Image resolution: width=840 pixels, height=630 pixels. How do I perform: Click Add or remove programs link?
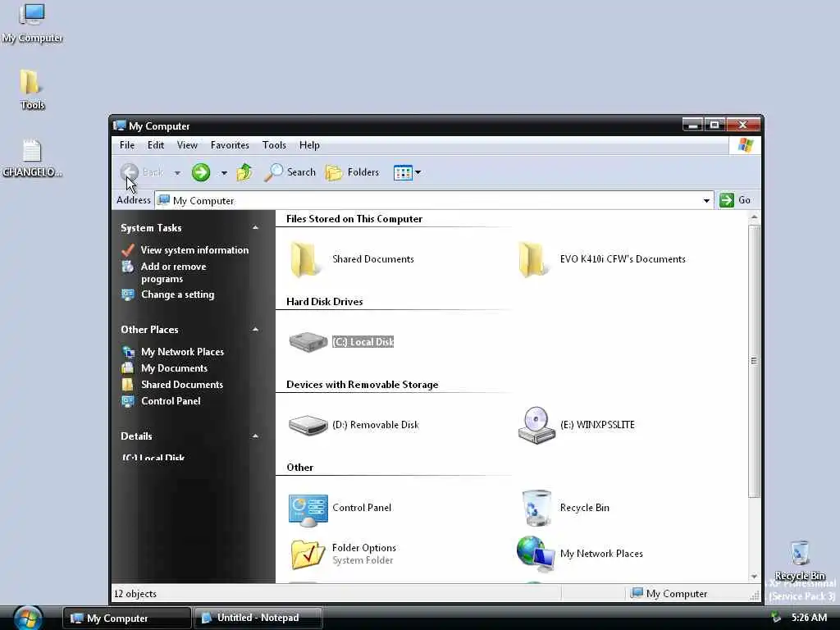(174, 272)
